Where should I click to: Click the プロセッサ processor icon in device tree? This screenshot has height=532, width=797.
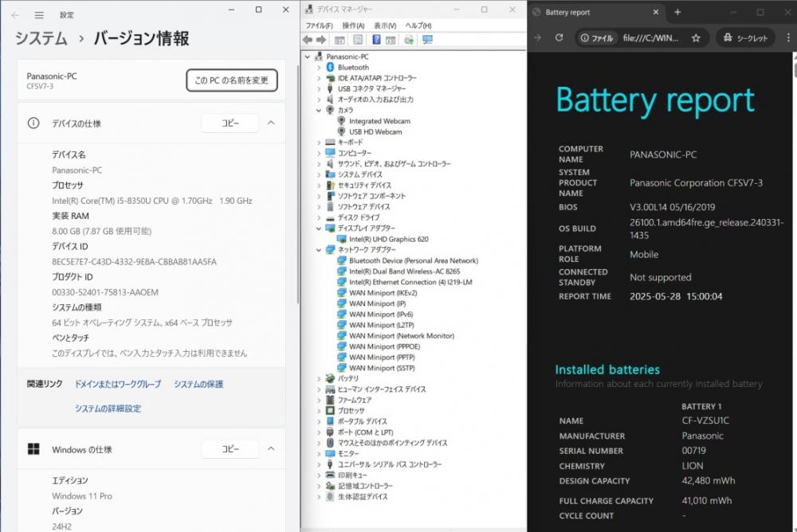coord(330,411)
